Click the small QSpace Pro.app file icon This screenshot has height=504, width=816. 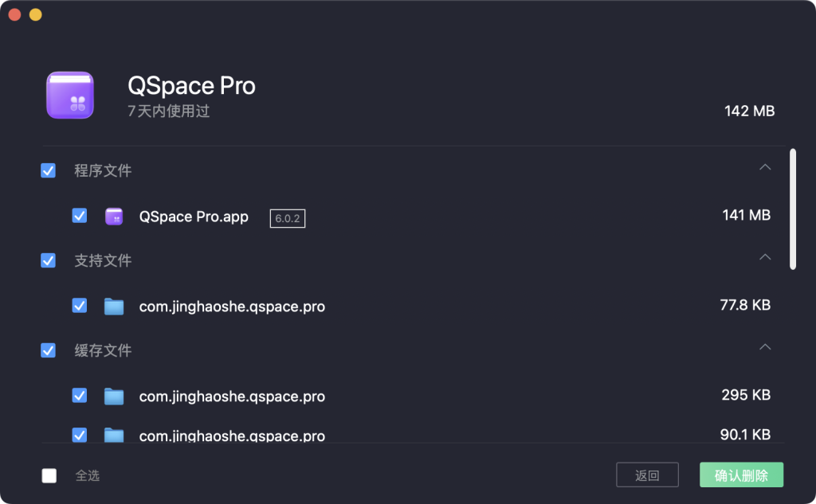tap(114, 217)
